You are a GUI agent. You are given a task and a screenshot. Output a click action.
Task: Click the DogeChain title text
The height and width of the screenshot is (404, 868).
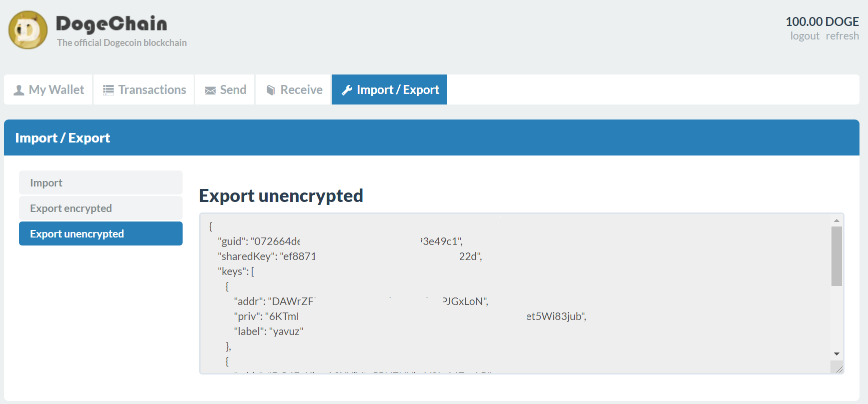coord(112,24)
